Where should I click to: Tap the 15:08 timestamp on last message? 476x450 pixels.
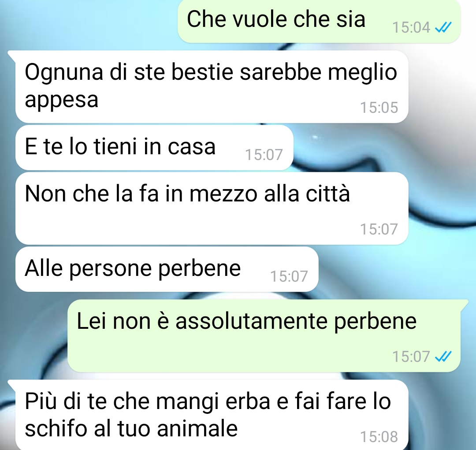(x=379, y=437)
